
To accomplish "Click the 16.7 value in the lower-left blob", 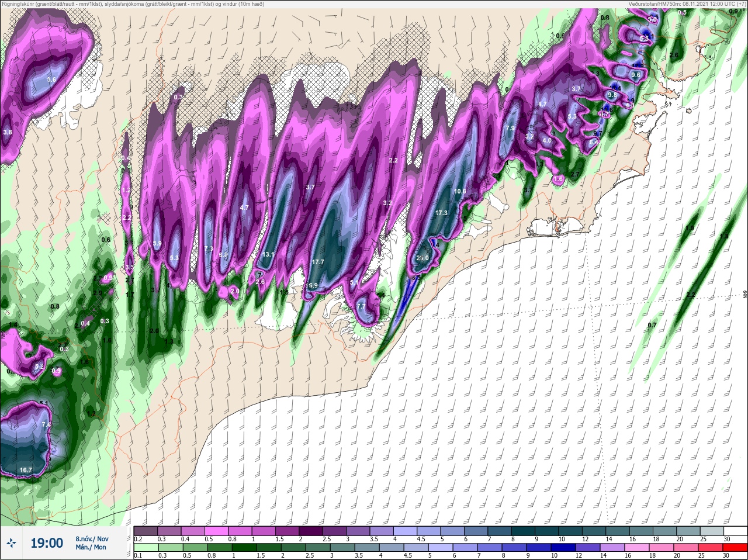I will [26, 470].
